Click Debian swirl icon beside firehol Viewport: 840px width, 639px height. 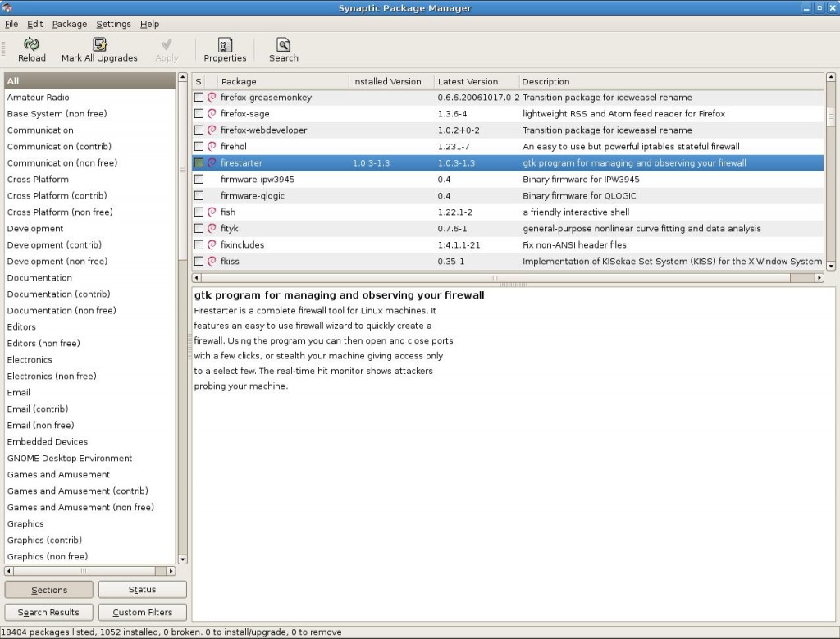212,146
